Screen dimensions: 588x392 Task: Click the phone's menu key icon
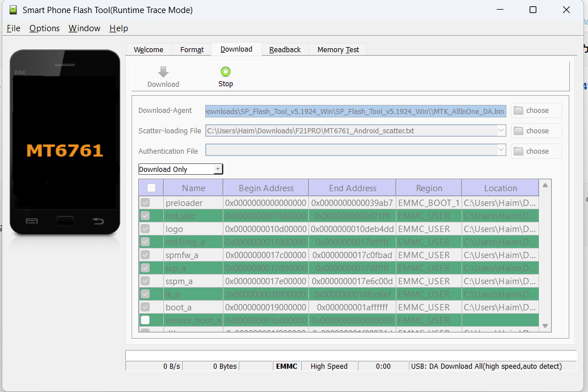(x=32, y=221)
